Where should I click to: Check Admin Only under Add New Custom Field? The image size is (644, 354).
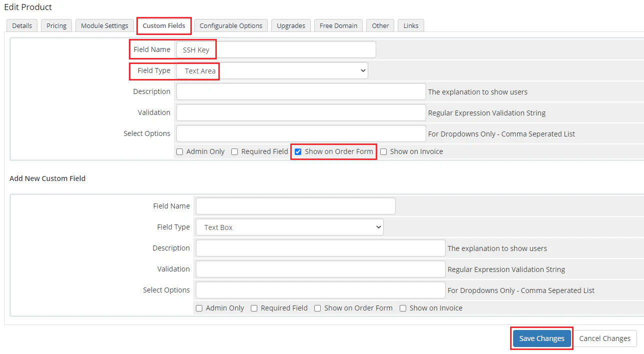tap(199, 308)
